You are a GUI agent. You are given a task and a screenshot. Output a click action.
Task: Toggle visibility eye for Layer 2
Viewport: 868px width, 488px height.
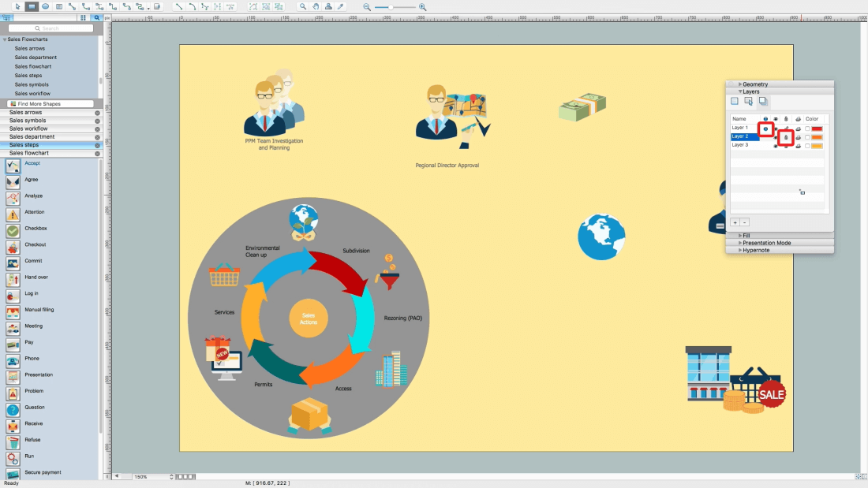(775, 137)
